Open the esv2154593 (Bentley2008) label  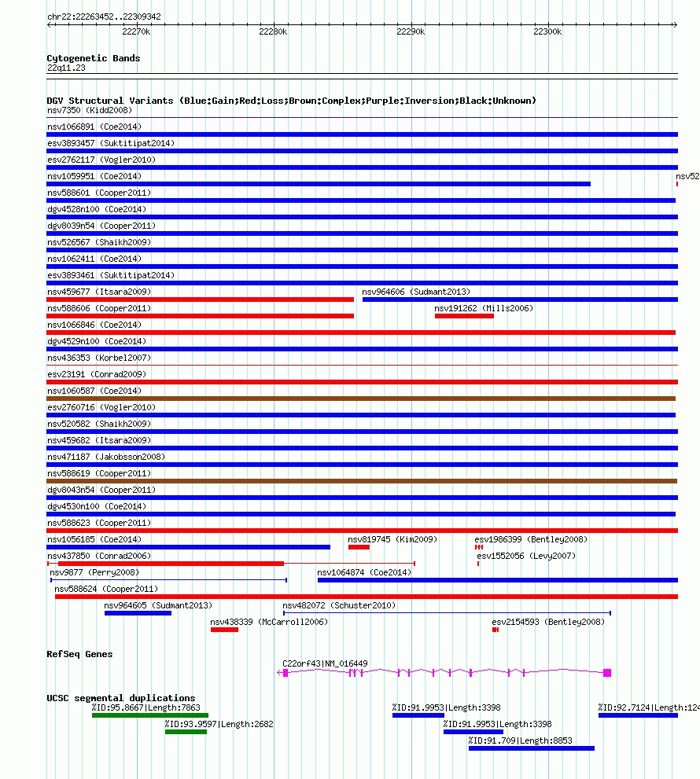click(548, 622)
